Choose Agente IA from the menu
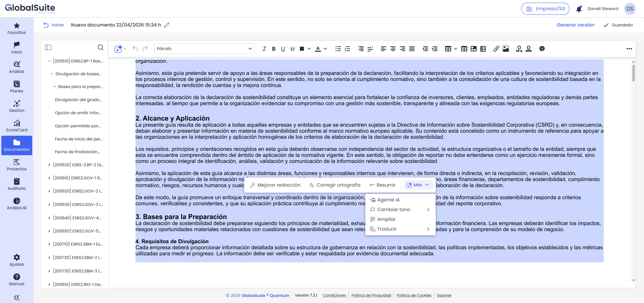 [x=400, y=200]
